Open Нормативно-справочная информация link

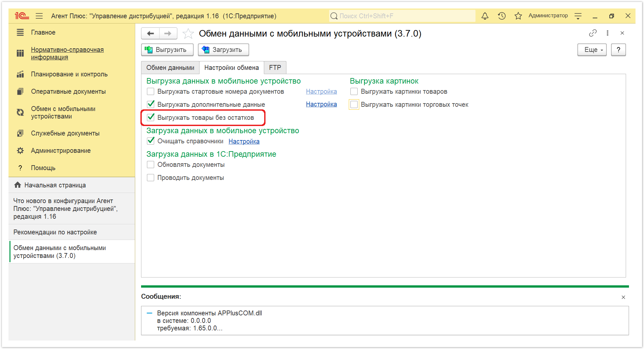(67, 53)
